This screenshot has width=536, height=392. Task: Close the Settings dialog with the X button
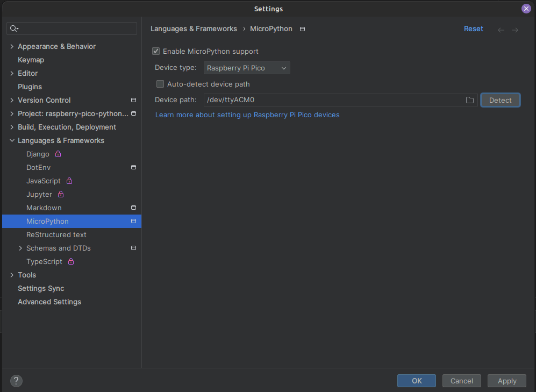coord(526,9)
